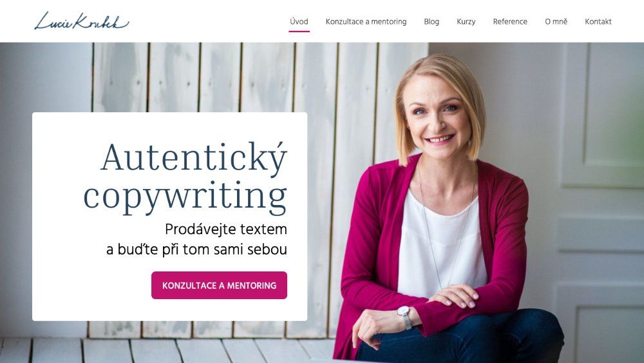Image resolution: width=644 pixels, height=363 pixels.
Task: Navigate to the Kurzy section
Action: click(x=466, y=21)
